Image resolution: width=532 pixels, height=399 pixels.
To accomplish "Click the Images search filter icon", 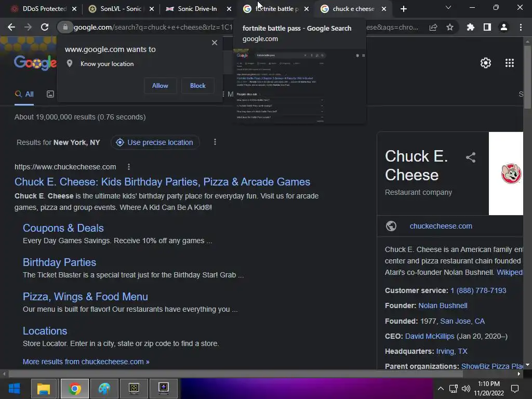I will click(50, 94).
